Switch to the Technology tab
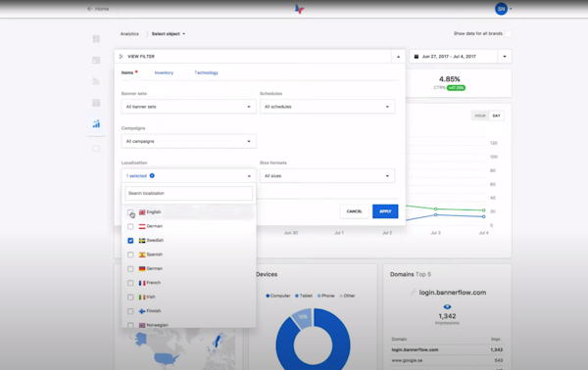Viewport: 588px width, 370px height. 206,72
